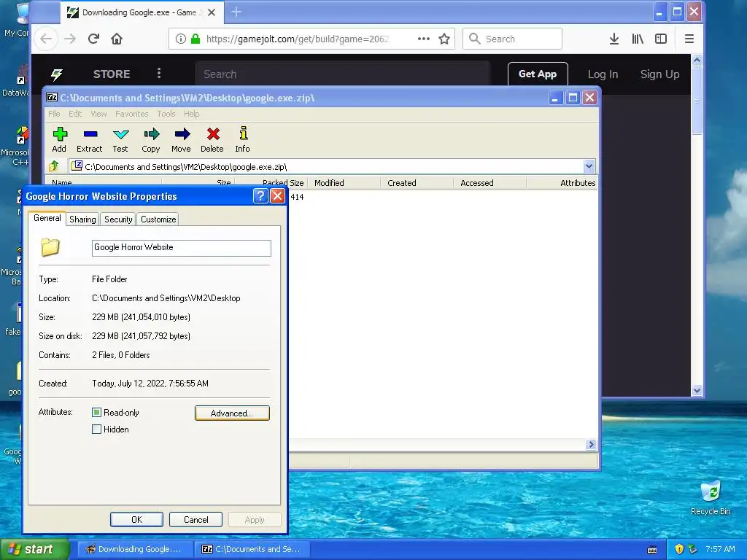The height and width of the screenshot is (560, 747).
Task: Select the Move tool in 7-Zip
Action: [182, 139]
